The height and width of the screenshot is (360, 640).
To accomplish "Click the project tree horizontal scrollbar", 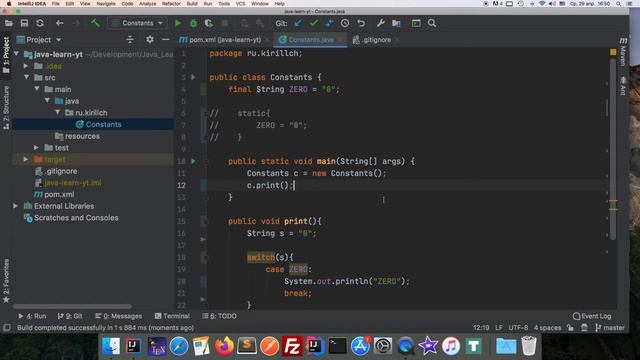I will 72,306.
